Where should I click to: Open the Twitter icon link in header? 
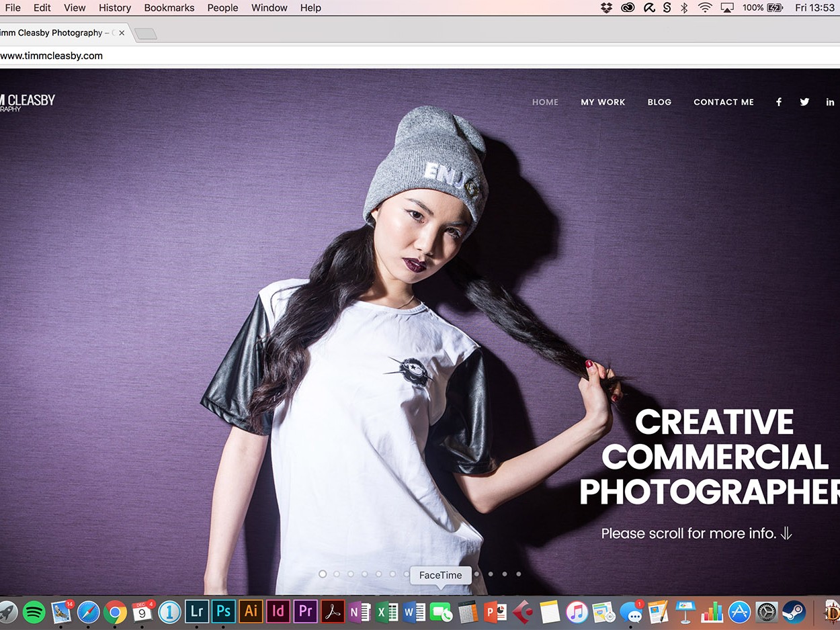coord(804,102)
